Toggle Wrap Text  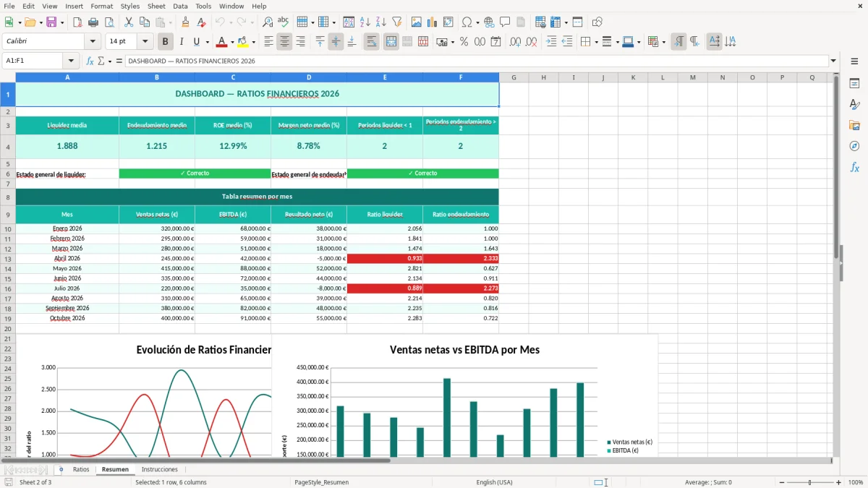372,42
